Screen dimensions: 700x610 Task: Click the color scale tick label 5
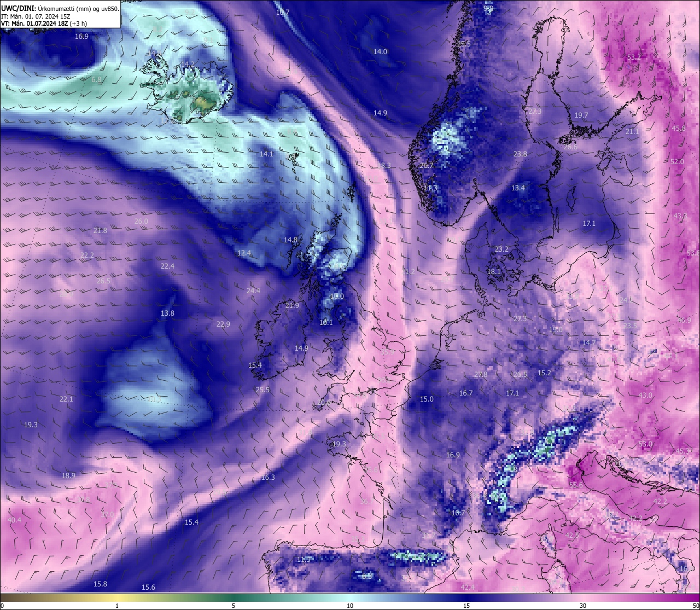pos(234,606)
